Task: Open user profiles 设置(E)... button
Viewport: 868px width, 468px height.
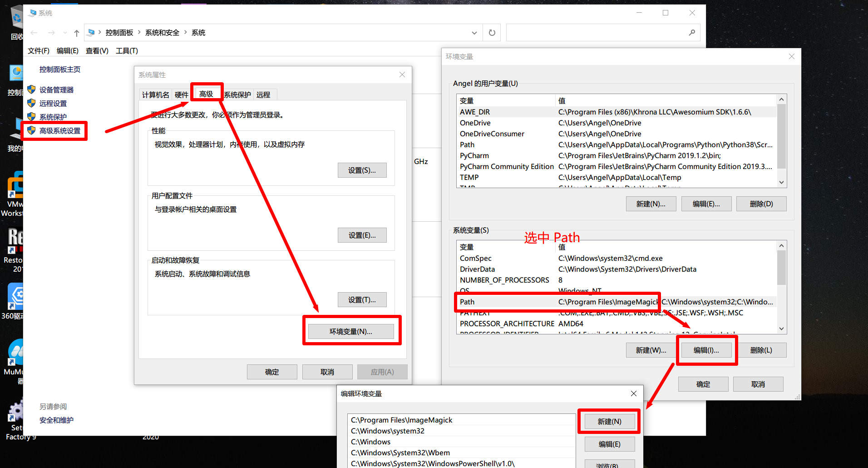Action: (x=362, y=235)
